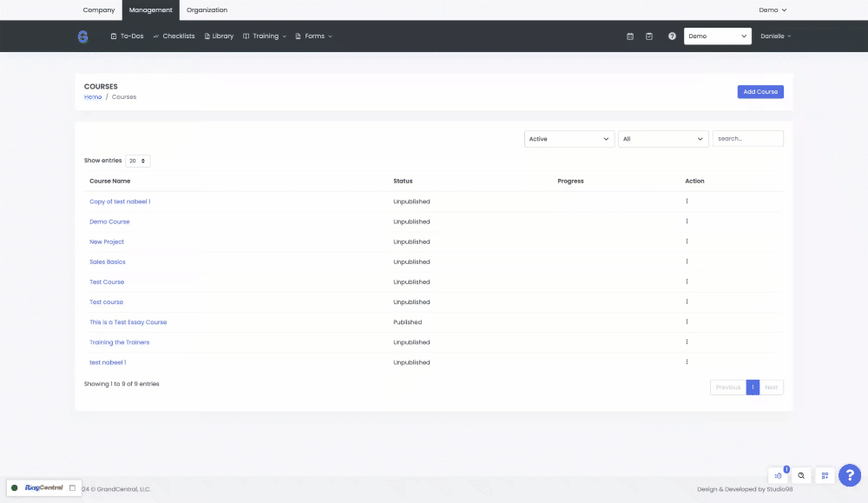
Task: Click the task checklist icon beside the calendar
Action: click(649, 36)
